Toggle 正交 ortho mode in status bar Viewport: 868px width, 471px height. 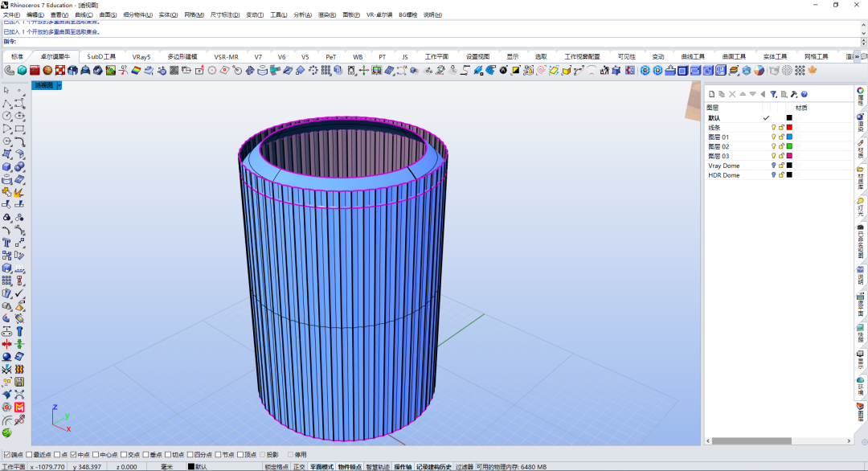[x=299, y=467]
